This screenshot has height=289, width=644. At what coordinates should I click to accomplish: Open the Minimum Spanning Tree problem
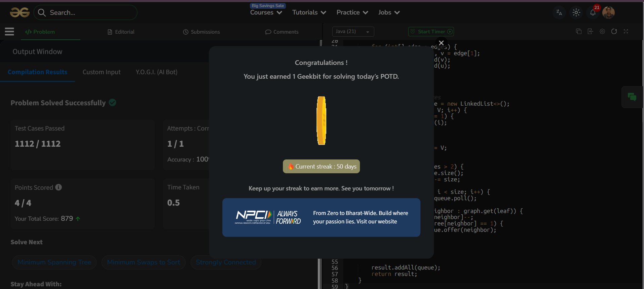[54, 262]
